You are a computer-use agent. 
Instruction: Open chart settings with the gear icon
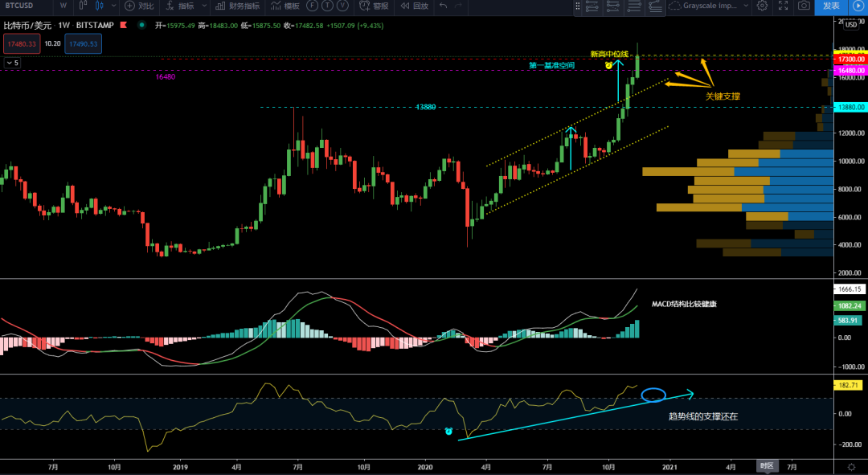[x=763, y=6]
